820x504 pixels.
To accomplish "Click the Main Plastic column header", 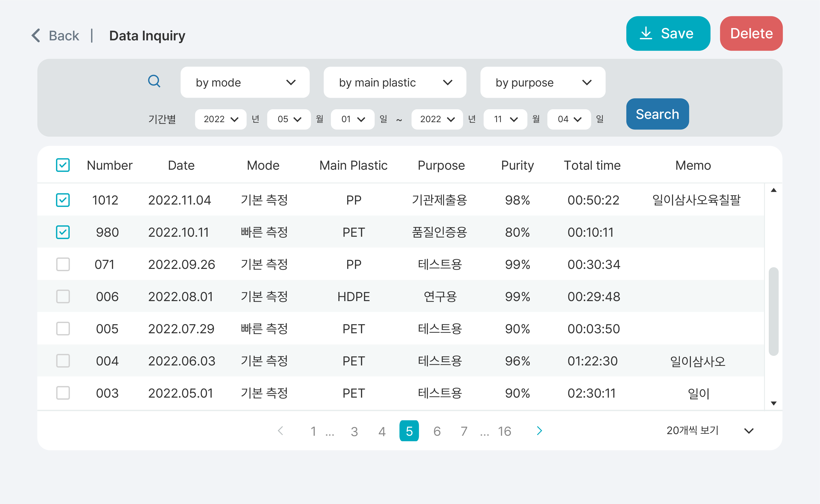I will [x=353, y=165].
